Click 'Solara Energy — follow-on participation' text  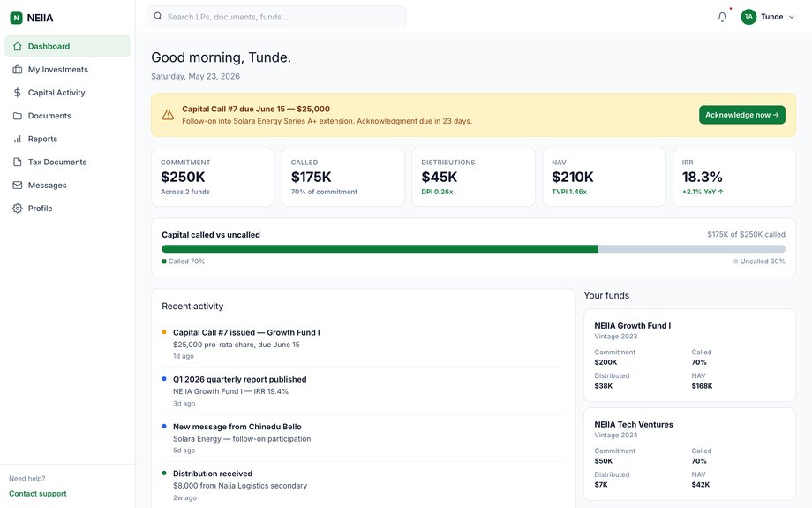(242, 438)
